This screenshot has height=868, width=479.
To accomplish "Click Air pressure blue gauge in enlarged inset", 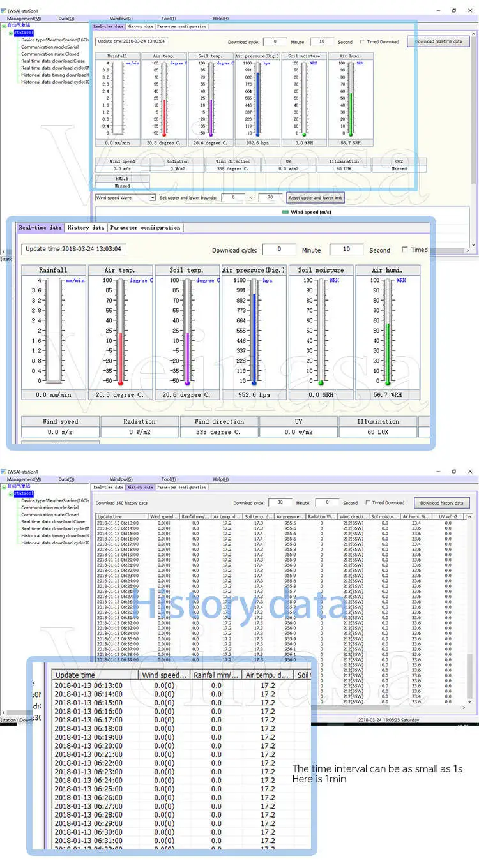I will click(x=254, y=333).
